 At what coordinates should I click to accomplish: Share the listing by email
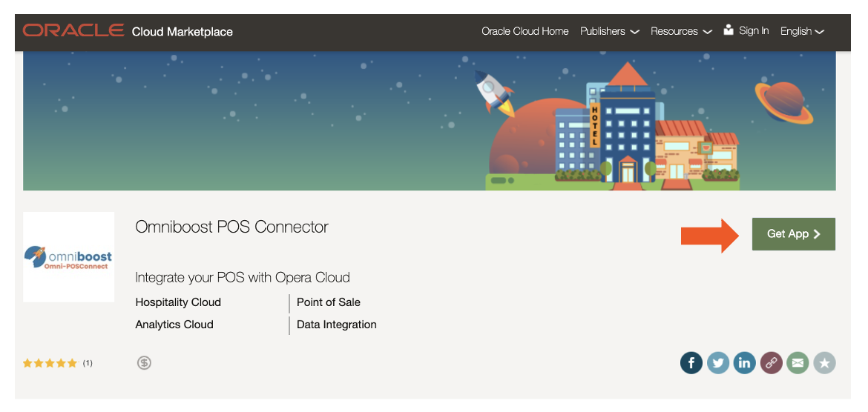(798, 363)
